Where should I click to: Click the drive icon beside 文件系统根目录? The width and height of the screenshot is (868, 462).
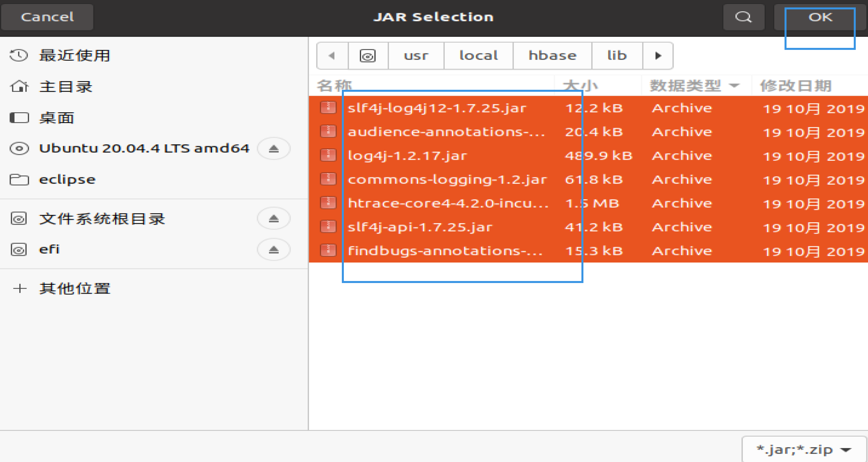pyautogui.click(x=19, y=219)
